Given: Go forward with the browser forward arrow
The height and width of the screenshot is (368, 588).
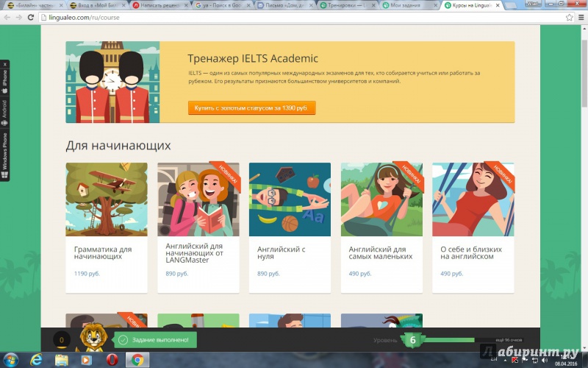Looking at the screenshot, I should coord(19,17).
